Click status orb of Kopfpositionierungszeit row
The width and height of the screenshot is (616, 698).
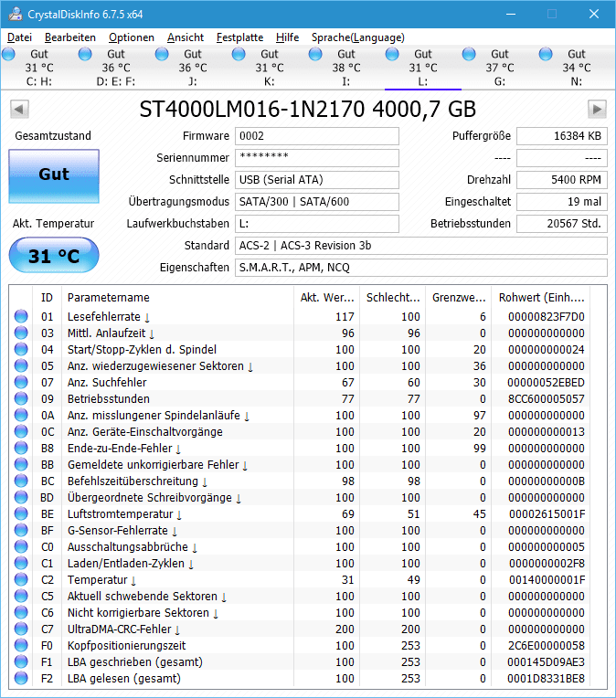21,646
